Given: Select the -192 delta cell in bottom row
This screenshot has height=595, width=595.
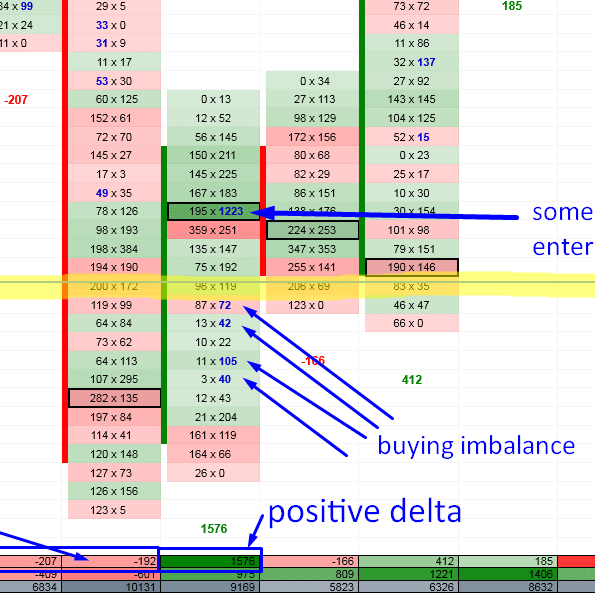Looking at the screenshot, I should (x=111, y=561).
